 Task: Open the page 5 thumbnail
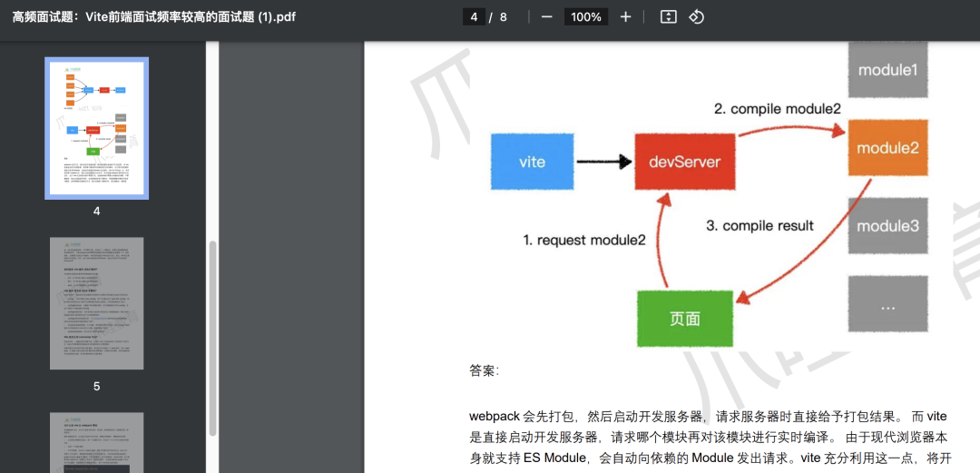pyautogui.click(x=96, y=303)
